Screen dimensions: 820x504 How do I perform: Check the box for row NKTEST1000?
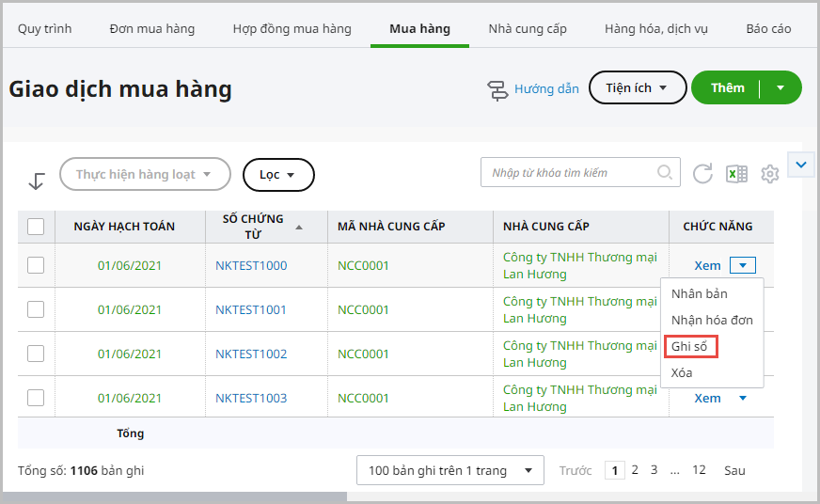coord(36,265)
